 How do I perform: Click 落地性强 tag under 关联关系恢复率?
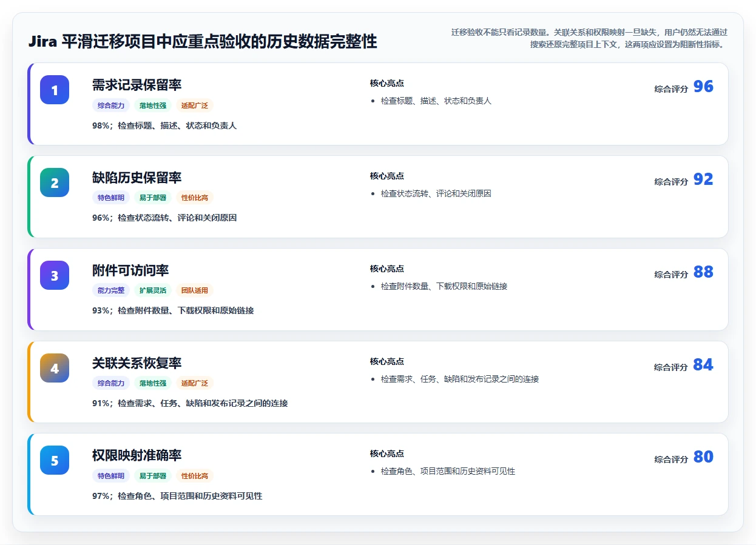point(153,383)
